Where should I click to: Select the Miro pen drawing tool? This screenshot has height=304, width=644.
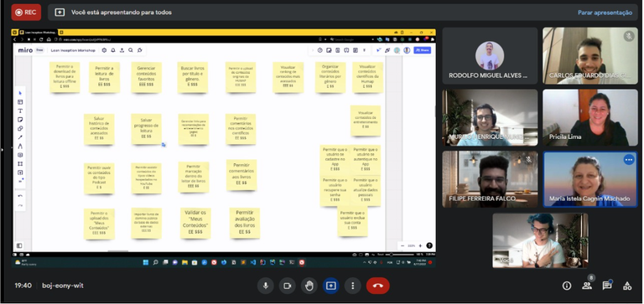20,146
